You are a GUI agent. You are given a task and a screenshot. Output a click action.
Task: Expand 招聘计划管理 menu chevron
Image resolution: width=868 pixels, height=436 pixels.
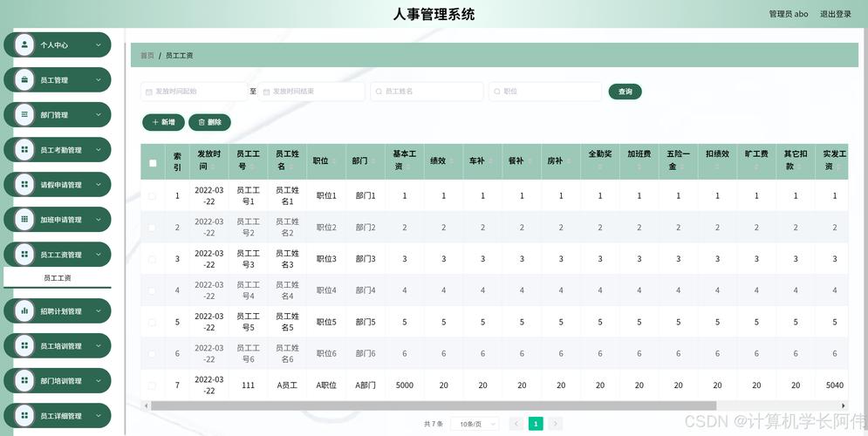pos(99,311)
